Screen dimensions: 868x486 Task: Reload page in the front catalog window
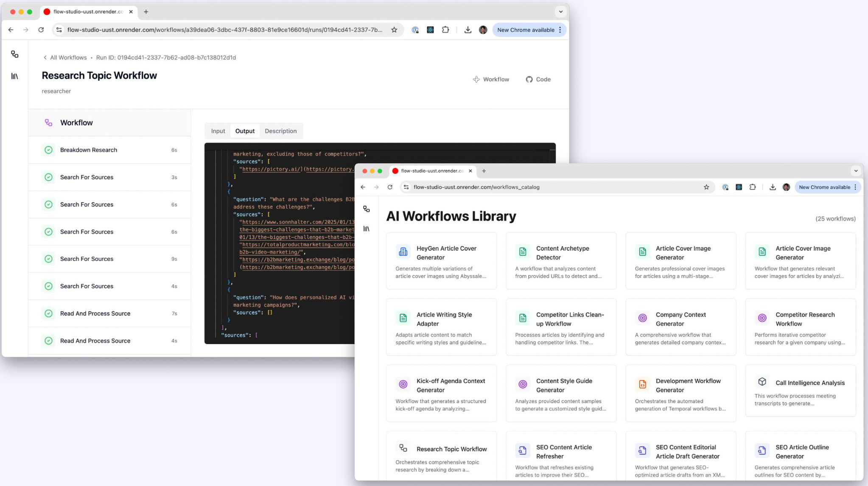390,187
